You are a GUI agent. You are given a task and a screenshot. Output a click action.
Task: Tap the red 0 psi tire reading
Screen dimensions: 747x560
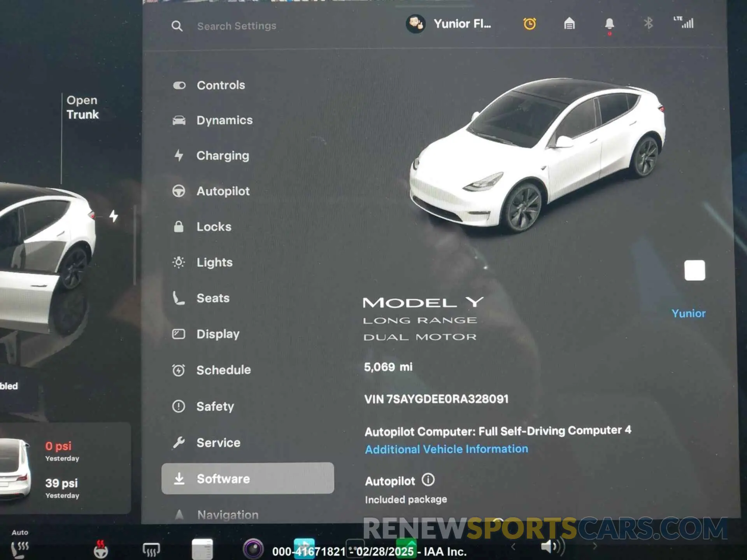point(58,446)
